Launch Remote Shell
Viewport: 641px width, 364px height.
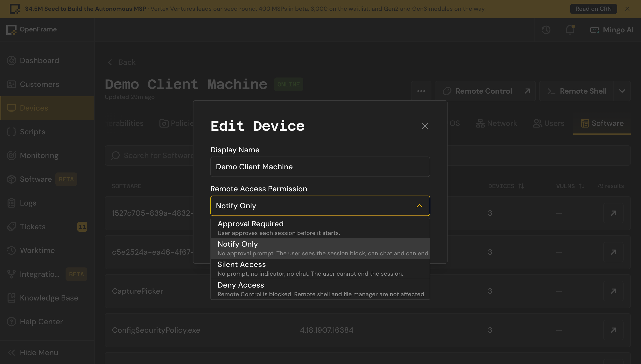(x=576, y=91)
